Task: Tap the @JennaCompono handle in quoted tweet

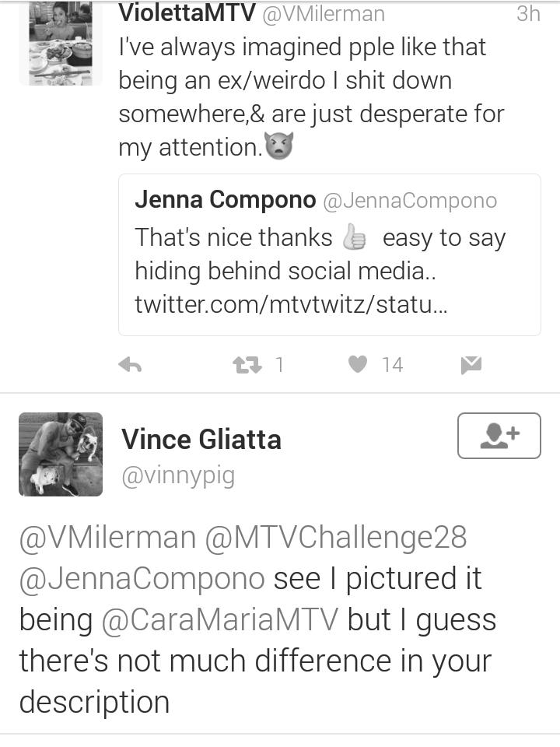Action: point(410,201)
